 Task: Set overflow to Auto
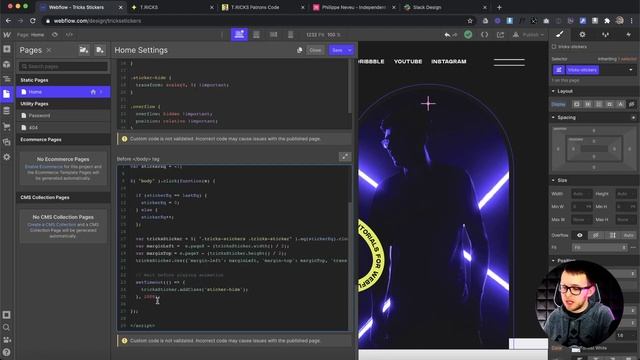[x=629, y=235]
